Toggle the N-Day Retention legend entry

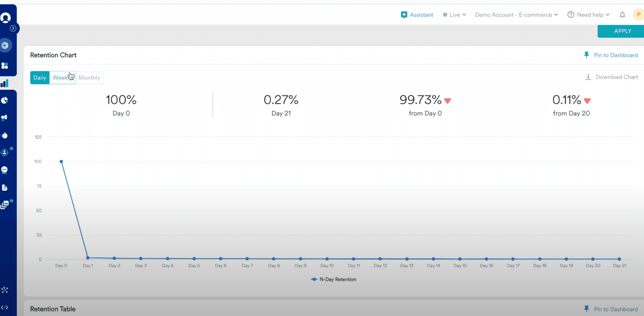[334, 280]
